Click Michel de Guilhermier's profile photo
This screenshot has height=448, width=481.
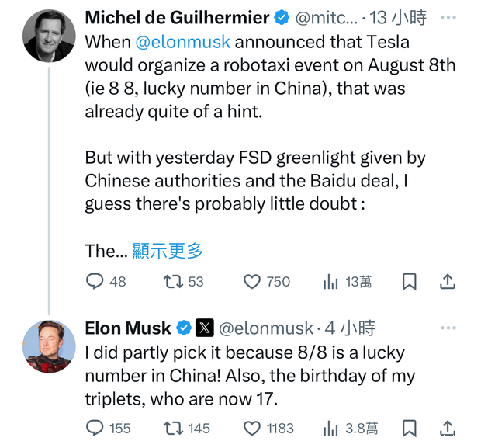pos(49,36)
